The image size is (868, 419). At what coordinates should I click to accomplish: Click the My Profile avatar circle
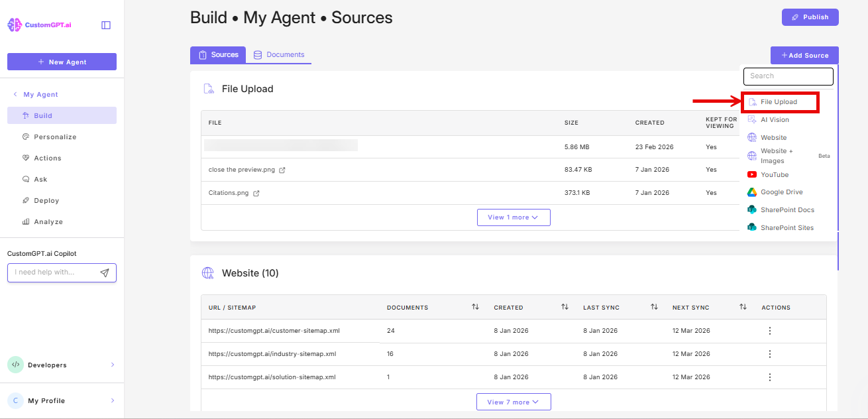[16, 400]
